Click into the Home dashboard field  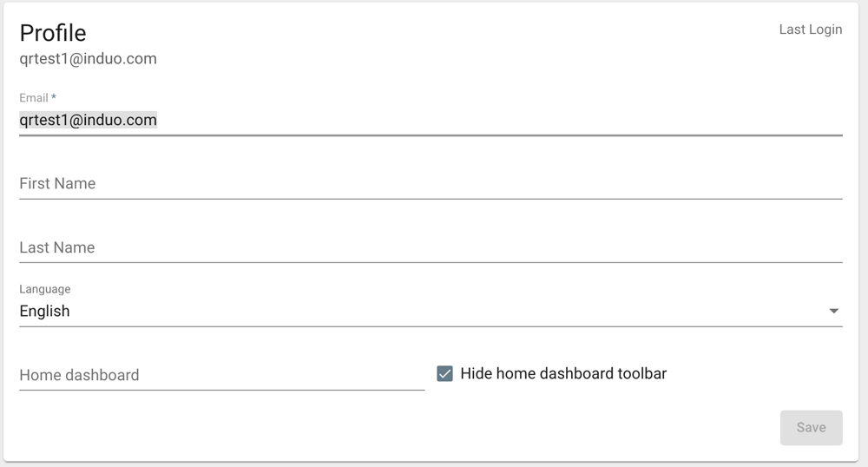[x=221, y=375]
